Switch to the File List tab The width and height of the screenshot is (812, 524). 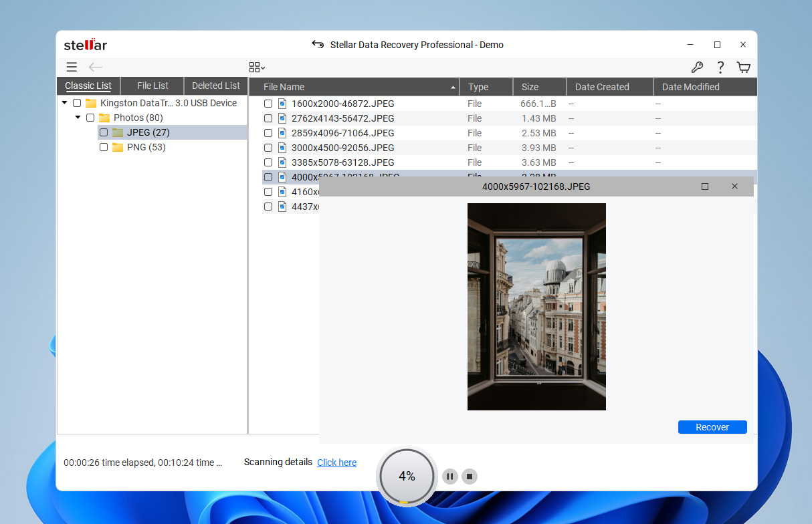151,86
